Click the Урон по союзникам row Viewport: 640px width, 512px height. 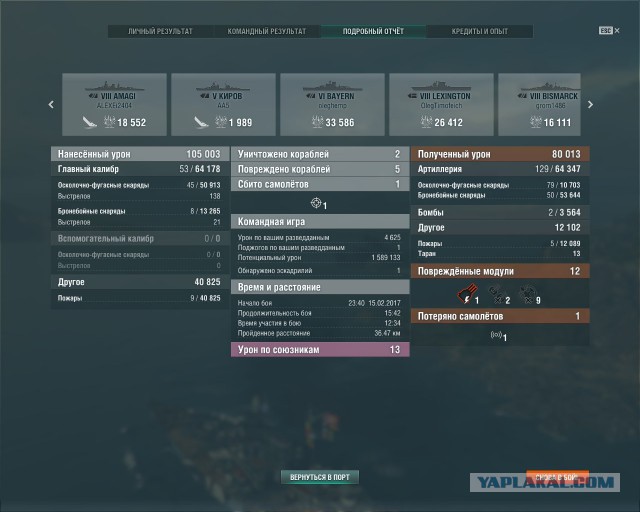pyautogui.click(x=320, y=349)
